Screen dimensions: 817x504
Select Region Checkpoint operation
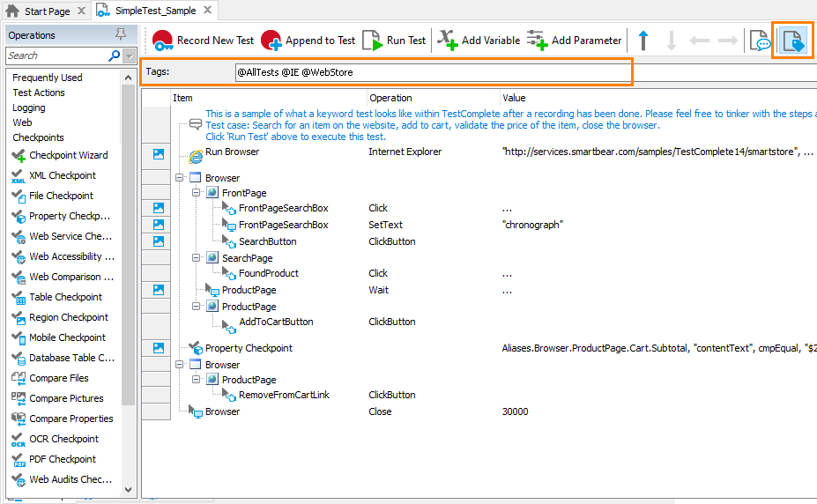(x=61, y=317)
